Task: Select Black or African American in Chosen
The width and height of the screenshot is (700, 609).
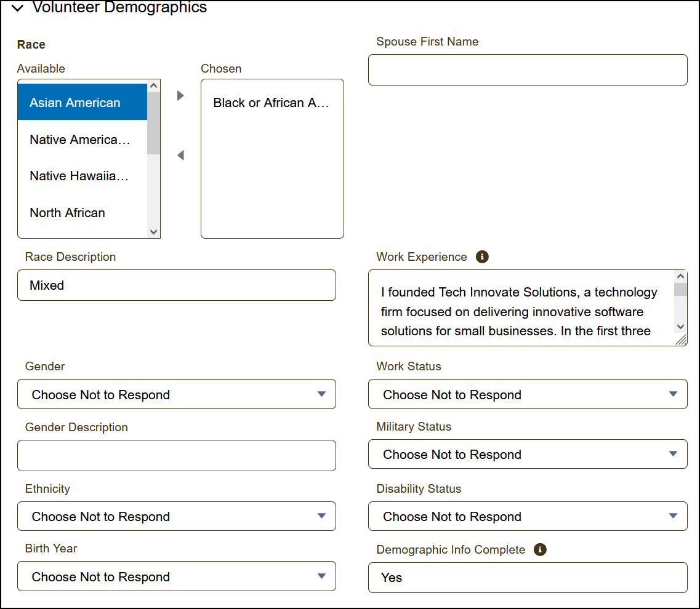Action: (272, 103)
